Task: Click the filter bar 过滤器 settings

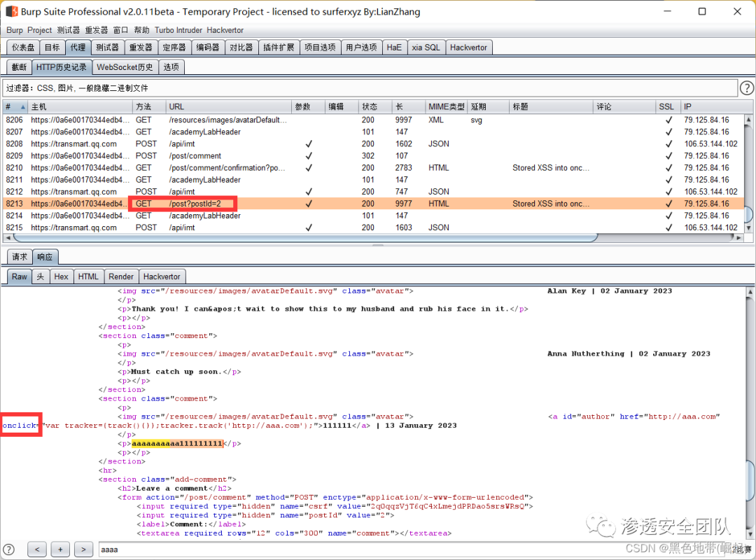Action: pyautogui.click(x=370, y=87)
